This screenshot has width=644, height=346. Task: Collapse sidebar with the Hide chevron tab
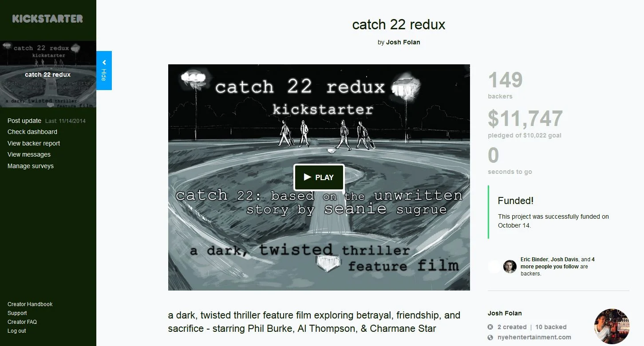pyautogui.click(x=104, y=71)
